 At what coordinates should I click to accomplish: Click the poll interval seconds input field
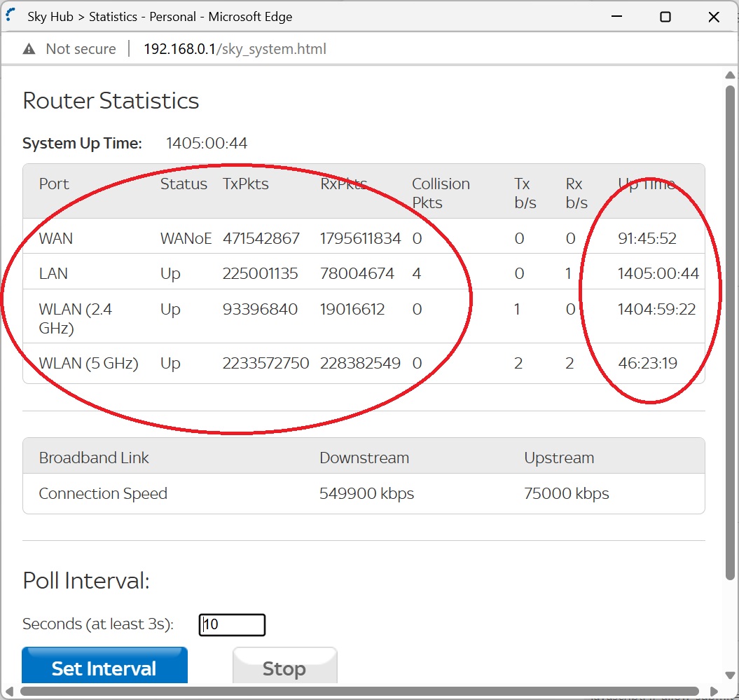(231, 624)
